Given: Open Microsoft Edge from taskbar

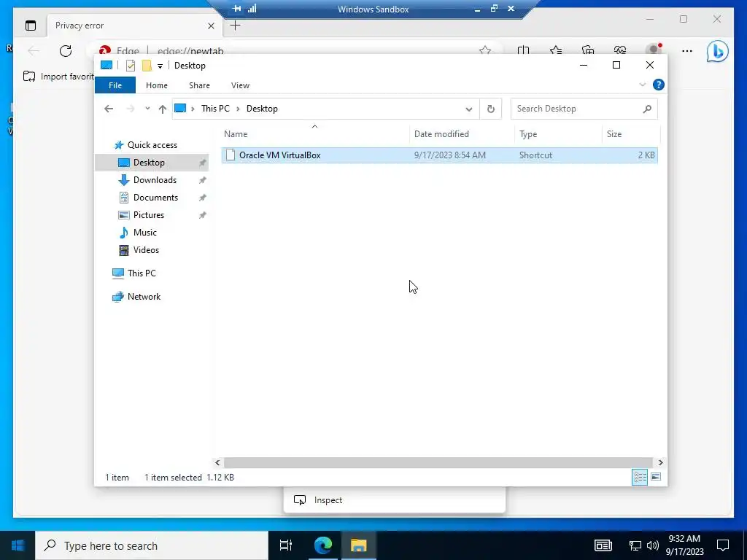Looking at the screenshot, I should coord(322,545).
